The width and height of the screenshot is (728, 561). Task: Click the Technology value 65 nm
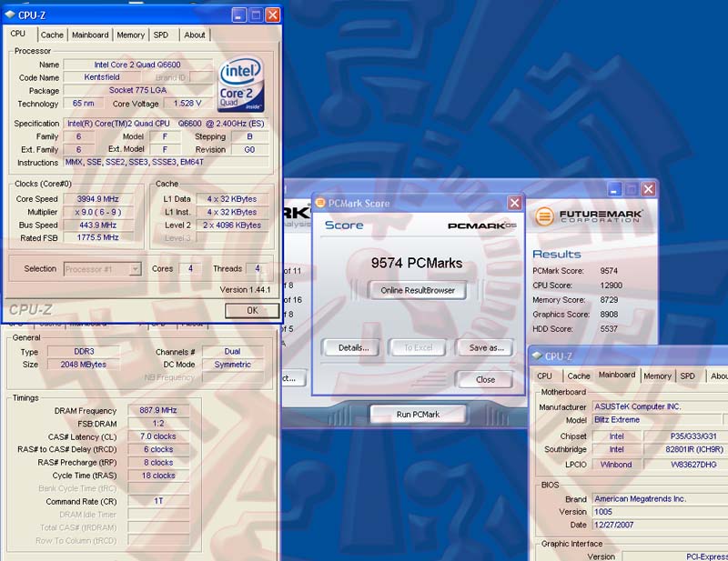pos(84,103)
